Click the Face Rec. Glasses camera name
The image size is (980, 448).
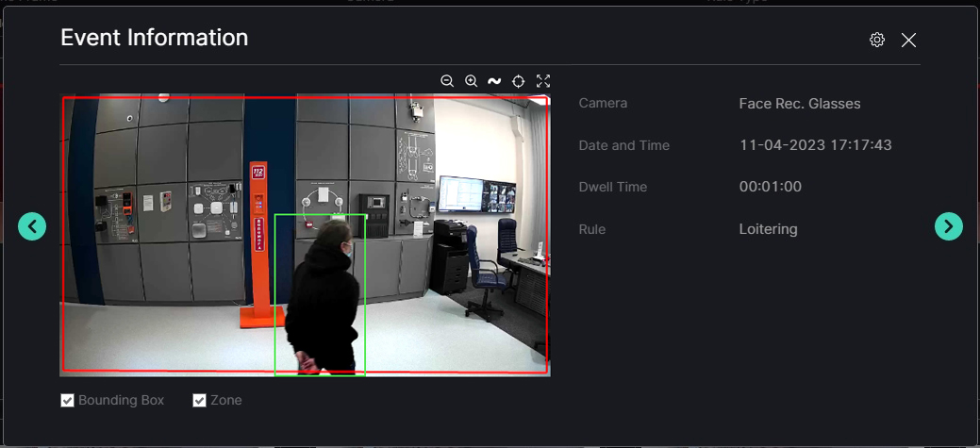tap(800, 104)
